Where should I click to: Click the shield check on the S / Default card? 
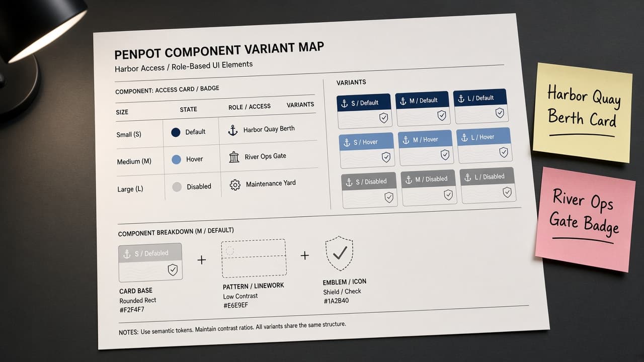point(383,118)
